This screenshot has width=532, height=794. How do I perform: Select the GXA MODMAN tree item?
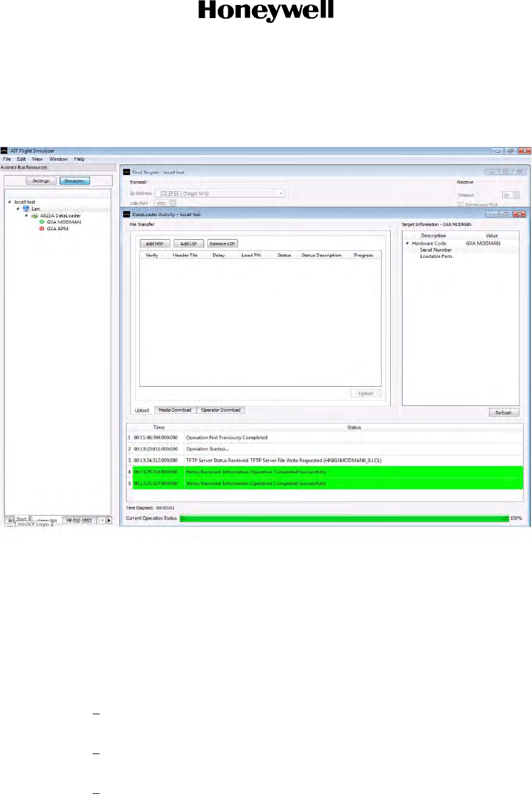pos(64,222)
